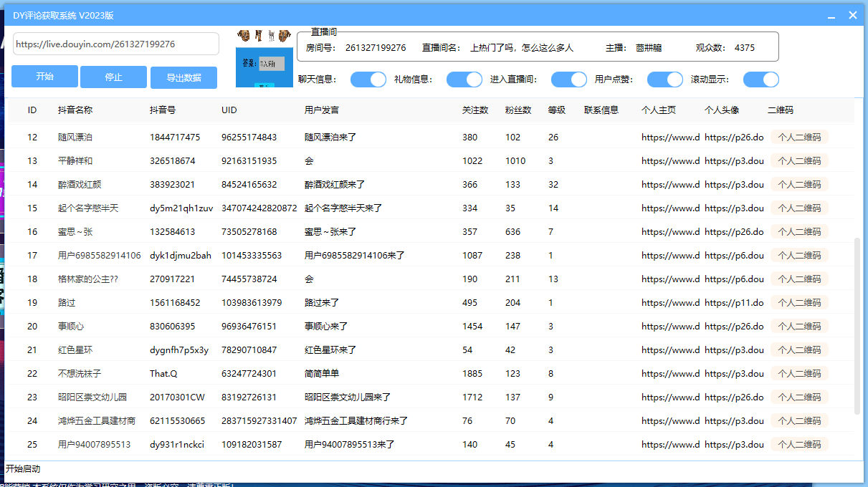The height and width of the screenshot is (487, 868).
Task: Click the 用户发言 column header
Action: pos(322,110)
